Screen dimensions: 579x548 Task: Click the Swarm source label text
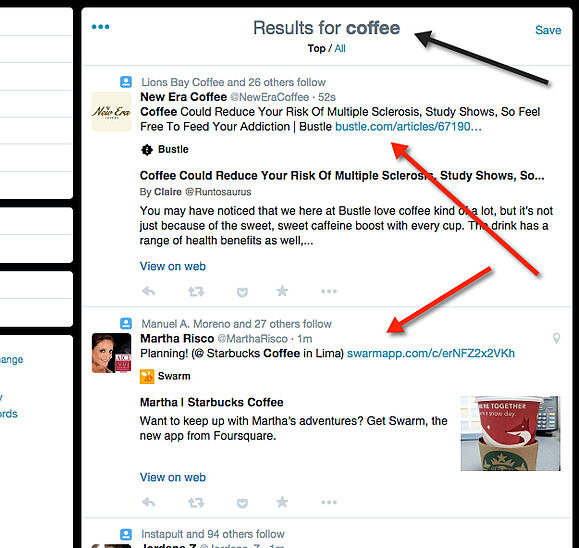point(174,376)
